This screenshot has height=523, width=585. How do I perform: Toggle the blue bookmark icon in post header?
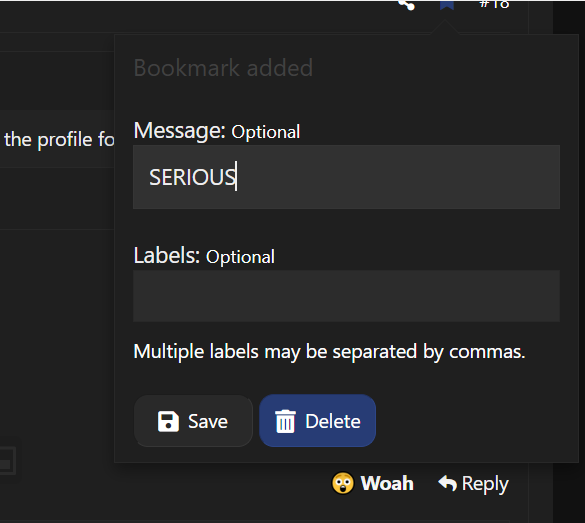pyautogui.click(x=447, y=4)
